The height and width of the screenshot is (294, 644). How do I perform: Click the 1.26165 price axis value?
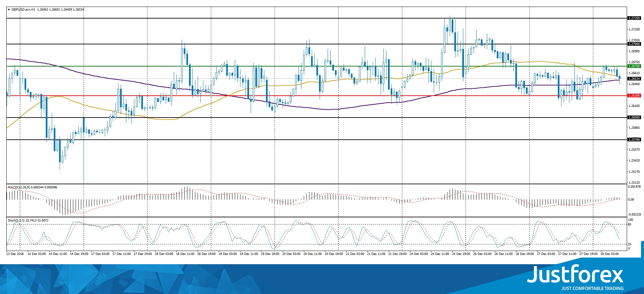(634, 106)
